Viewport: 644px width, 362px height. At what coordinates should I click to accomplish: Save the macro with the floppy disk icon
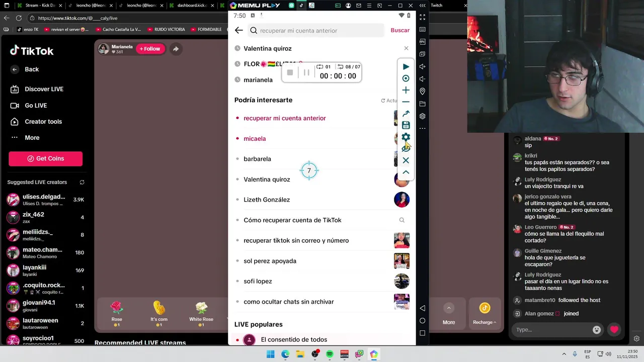tap(406, 125)
